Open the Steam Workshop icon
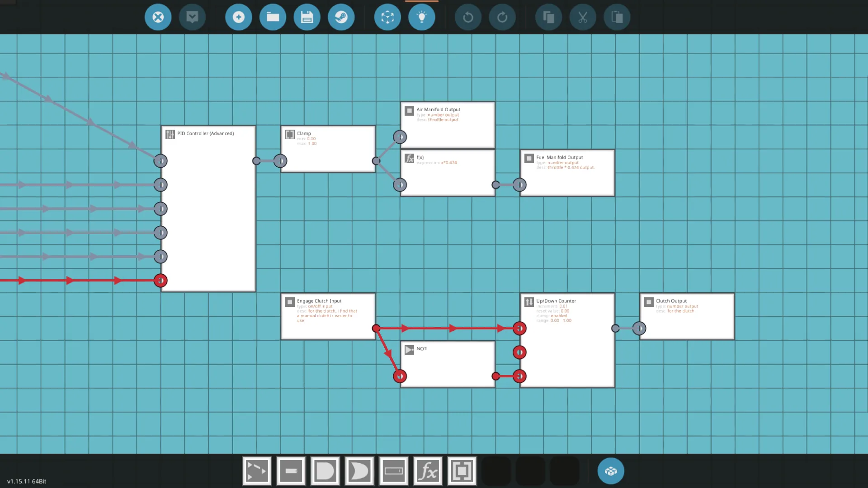 tap(341, 17)
